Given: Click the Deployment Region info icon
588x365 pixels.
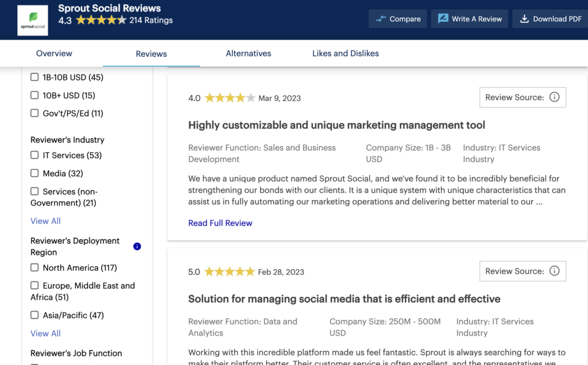Looking at the screenshot, I should coord(137,247).
